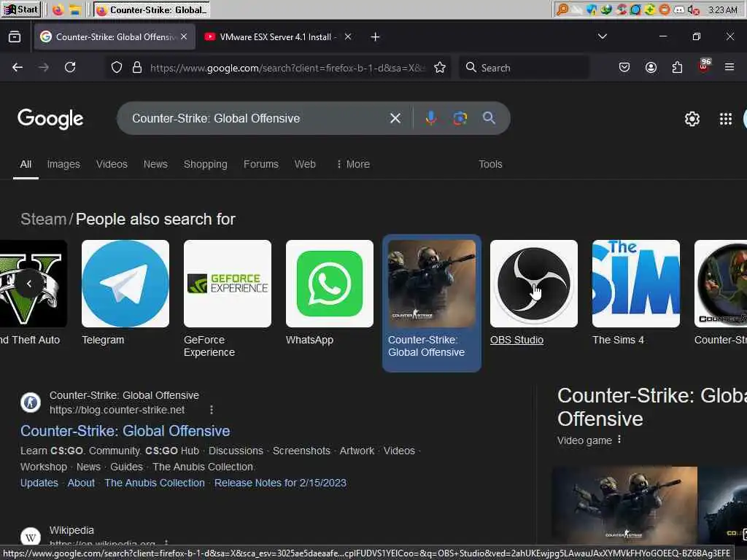Close the Counter-Strike Google tab
Viewport: 747px width, 560px height.
(184, 36)
